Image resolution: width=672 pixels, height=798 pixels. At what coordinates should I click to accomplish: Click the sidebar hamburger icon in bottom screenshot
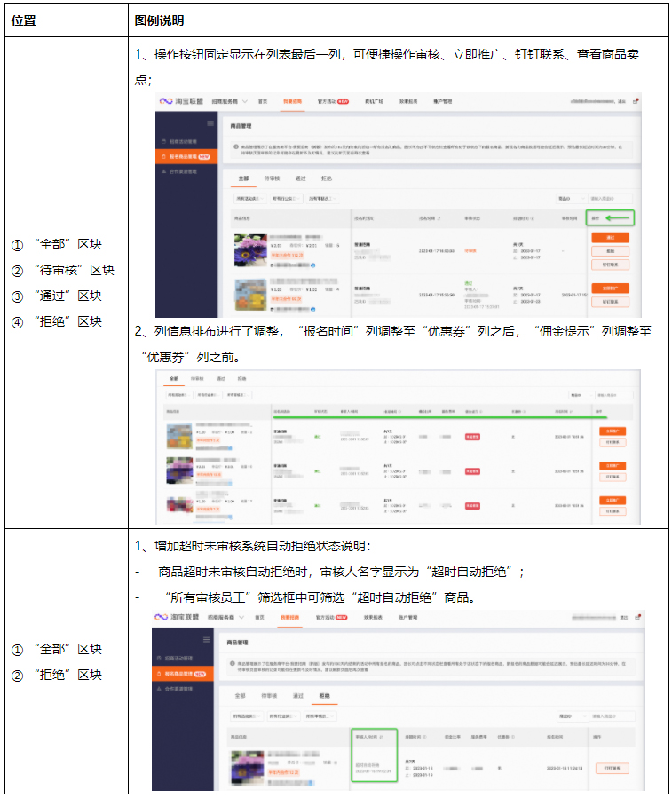click(207, 639)
